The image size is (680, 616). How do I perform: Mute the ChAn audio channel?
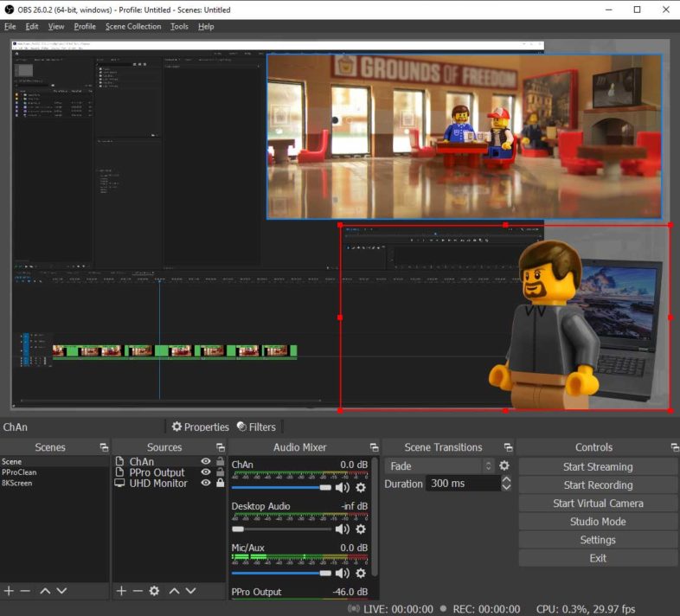[343, 488]
